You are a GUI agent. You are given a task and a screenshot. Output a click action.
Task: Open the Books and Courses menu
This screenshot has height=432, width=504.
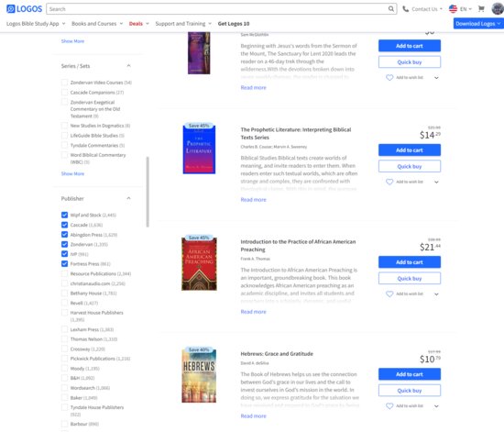(x=97, y=24)
